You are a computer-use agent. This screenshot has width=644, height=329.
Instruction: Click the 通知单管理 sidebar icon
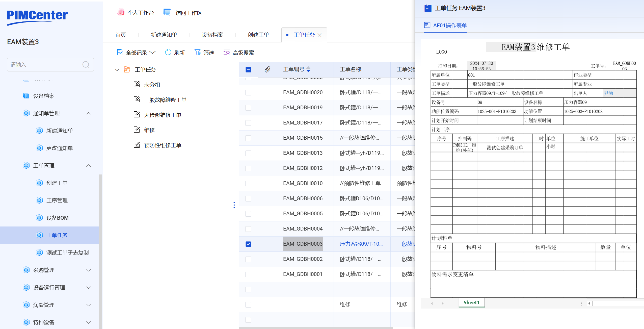coord(26,113)
